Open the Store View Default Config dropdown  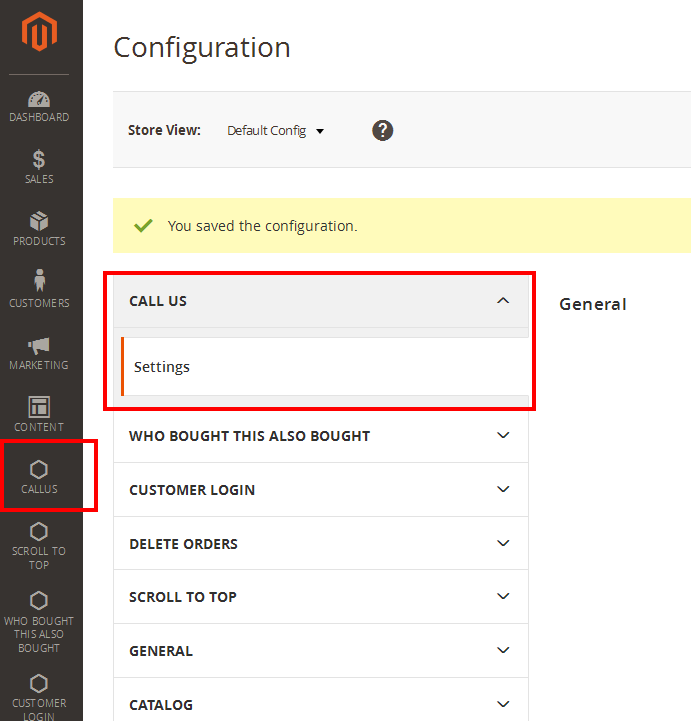[275, 131]
